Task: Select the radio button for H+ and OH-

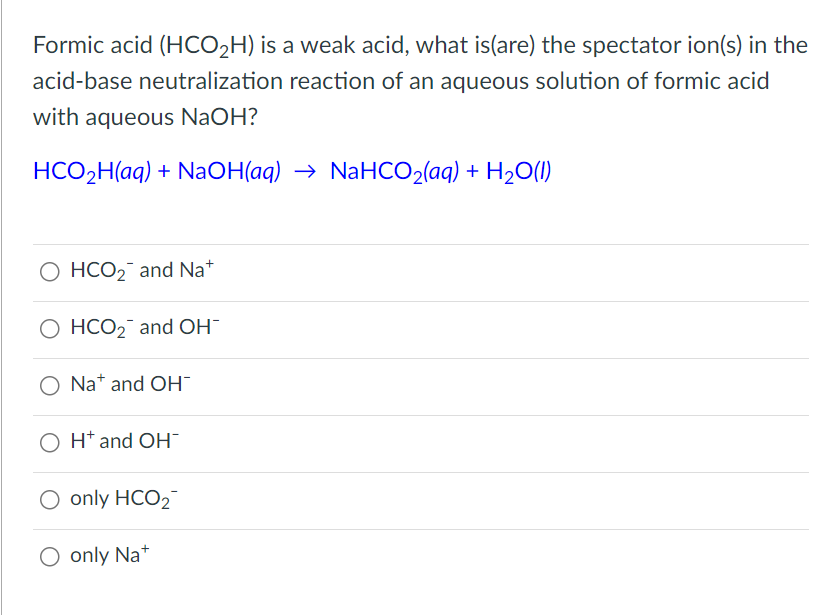Action: pos(50,442)
